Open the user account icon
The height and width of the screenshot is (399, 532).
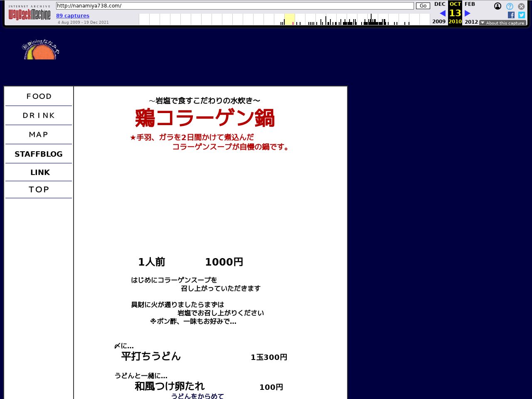point(498,6)
